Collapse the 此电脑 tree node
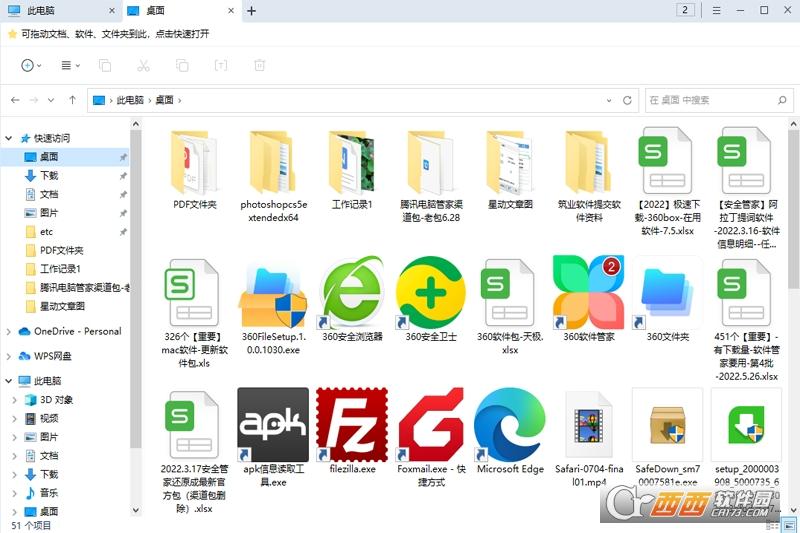This screenshot has height=533, width=800. (9, 381)
